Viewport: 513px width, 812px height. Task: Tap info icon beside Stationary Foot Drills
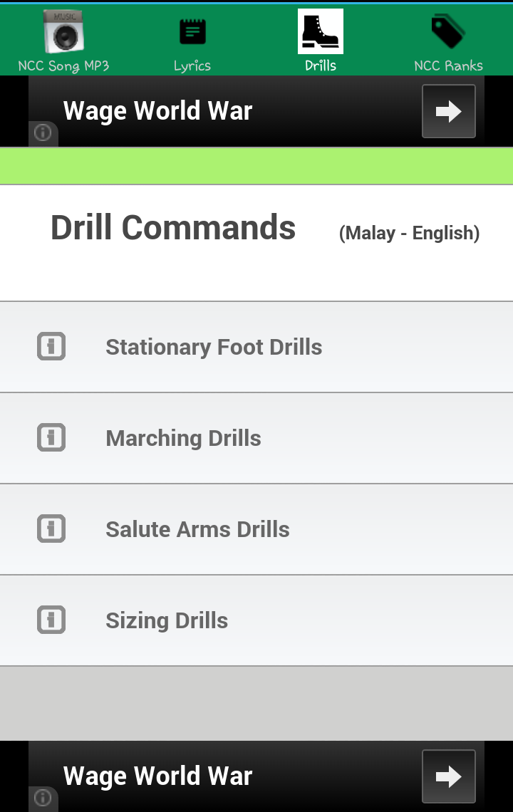tap(51, 346)
